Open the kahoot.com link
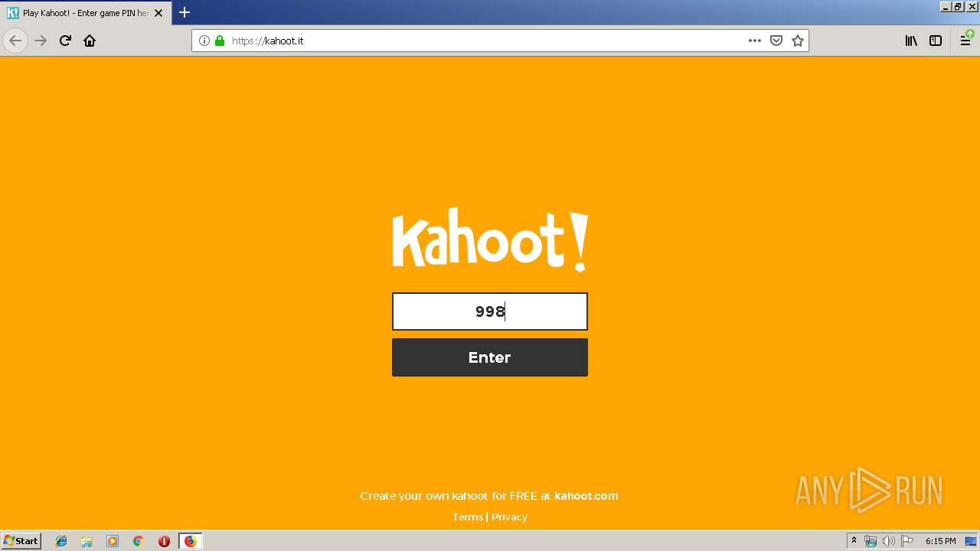Image resolution: width=980 pixels, height=551 pixels. coord(586,496)
